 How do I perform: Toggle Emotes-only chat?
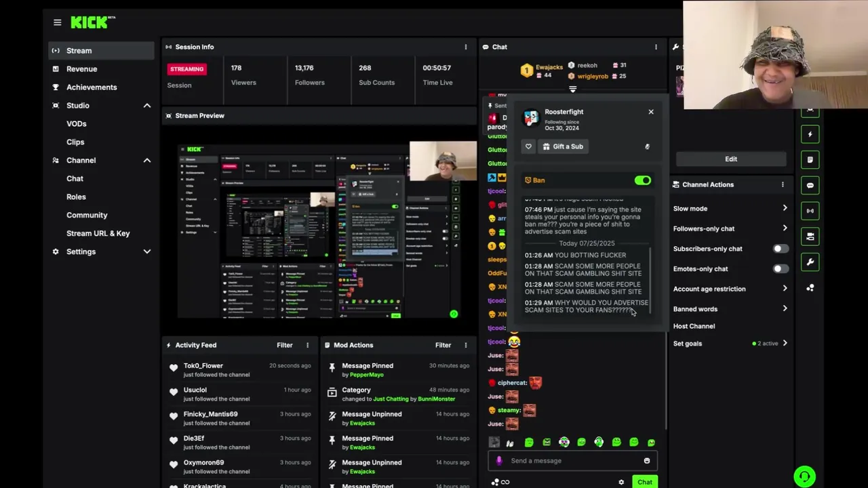[x=781, y=268]
